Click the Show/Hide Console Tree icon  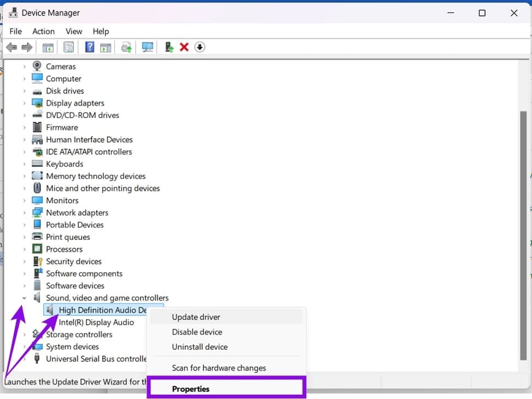48,48
